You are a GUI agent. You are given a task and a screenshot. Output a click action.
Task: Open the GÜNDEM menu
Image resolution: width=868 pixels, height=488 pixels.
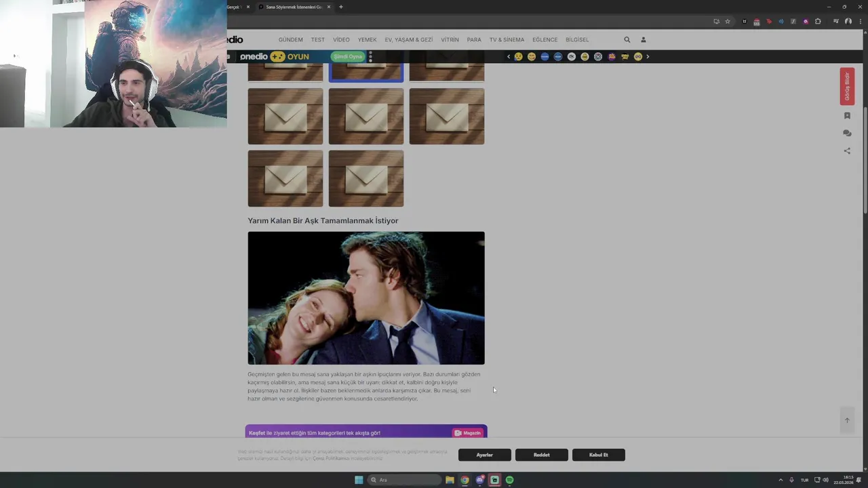[x=290, y=40]
